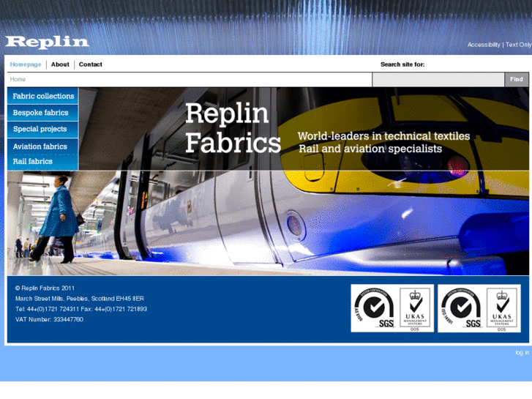This screenshot has width=532, height=399.
Task: Click the Replin Fabrics banner heading
Action: pyautogui.click(x=233, y=127)
